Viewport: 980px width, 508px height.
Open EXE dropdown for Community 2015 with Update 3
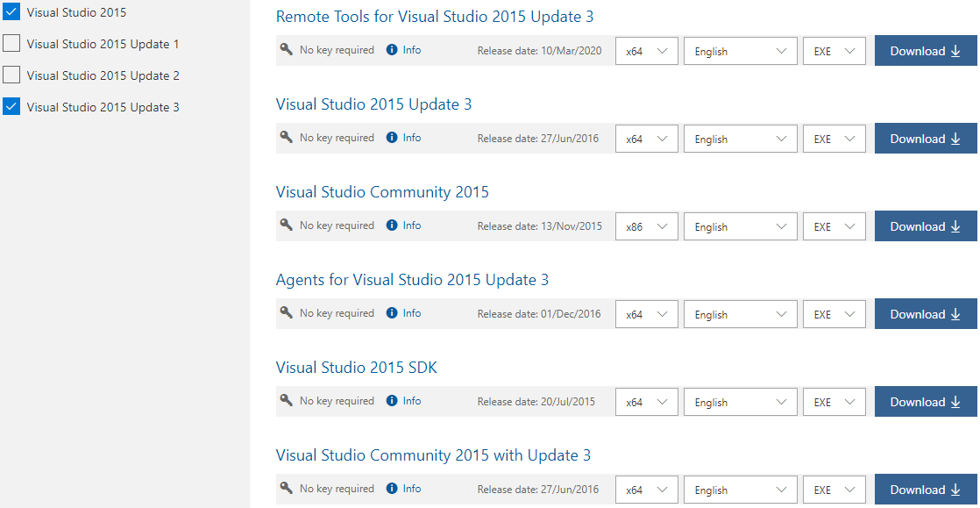coord(834,490)
